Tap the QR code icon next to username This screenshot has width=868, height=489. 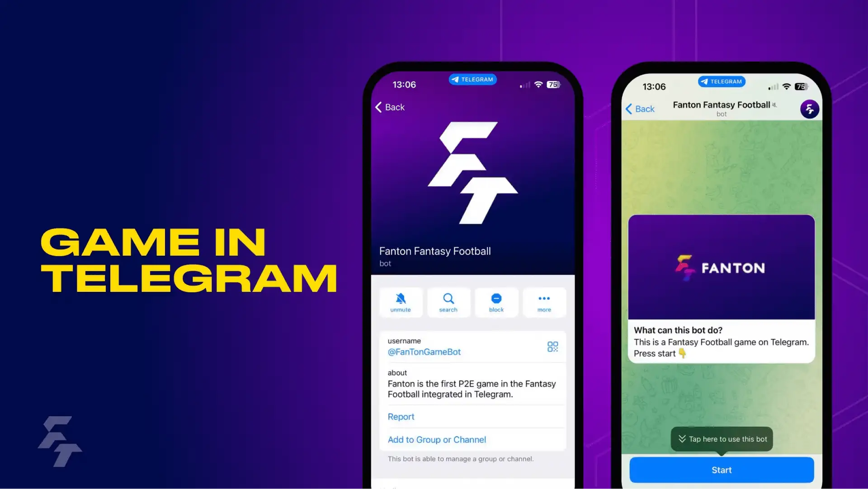(552, 347)
